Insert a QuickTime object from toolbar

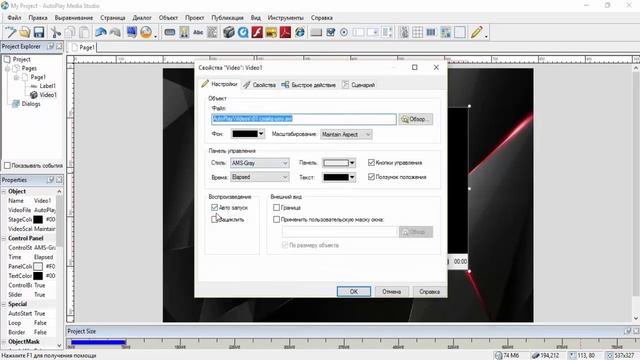coord(243,32)
